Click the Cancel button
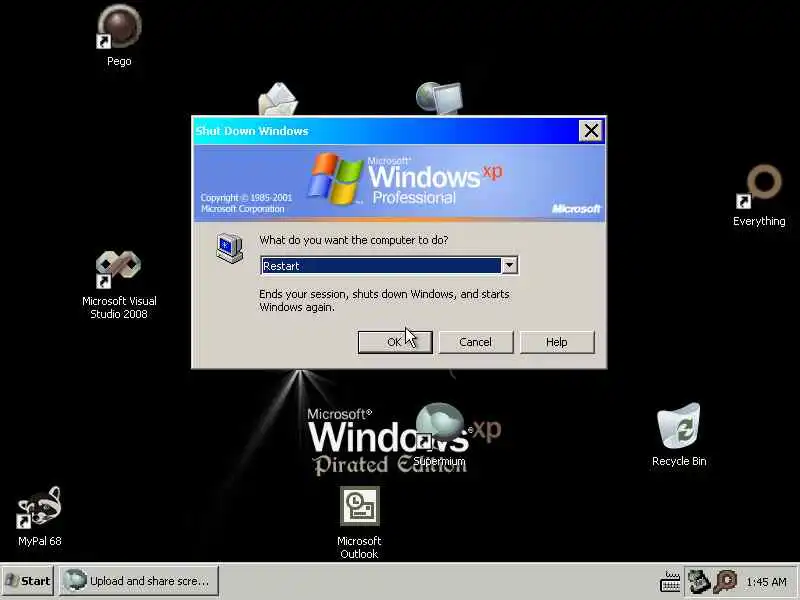The image size is (800, 600). coord(476,342)
